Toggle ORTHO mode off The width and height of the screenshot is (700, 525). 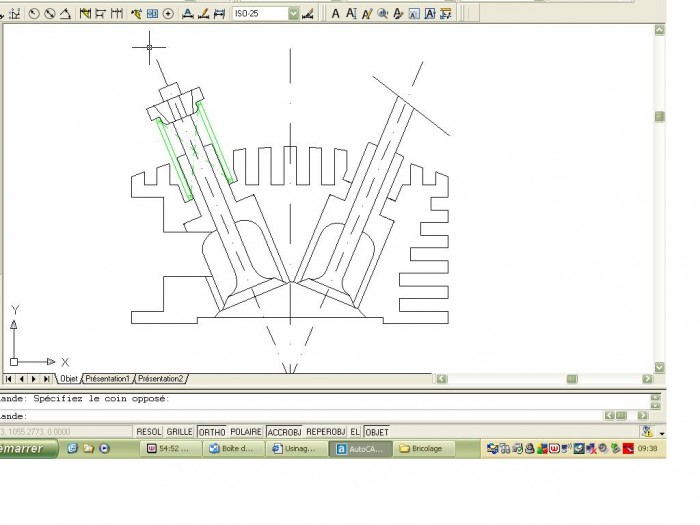[212, 432]
